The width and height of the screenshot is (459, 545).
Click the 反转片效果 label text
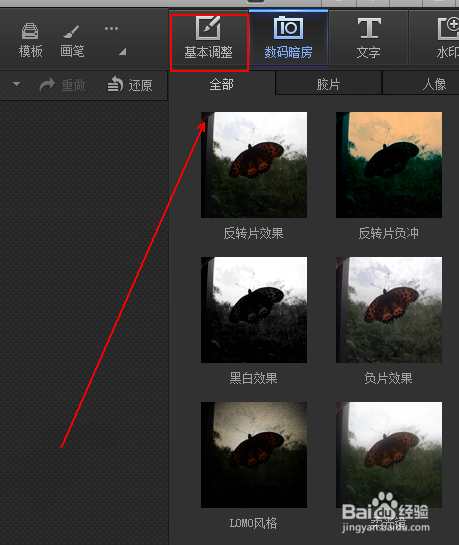point(253,233)
